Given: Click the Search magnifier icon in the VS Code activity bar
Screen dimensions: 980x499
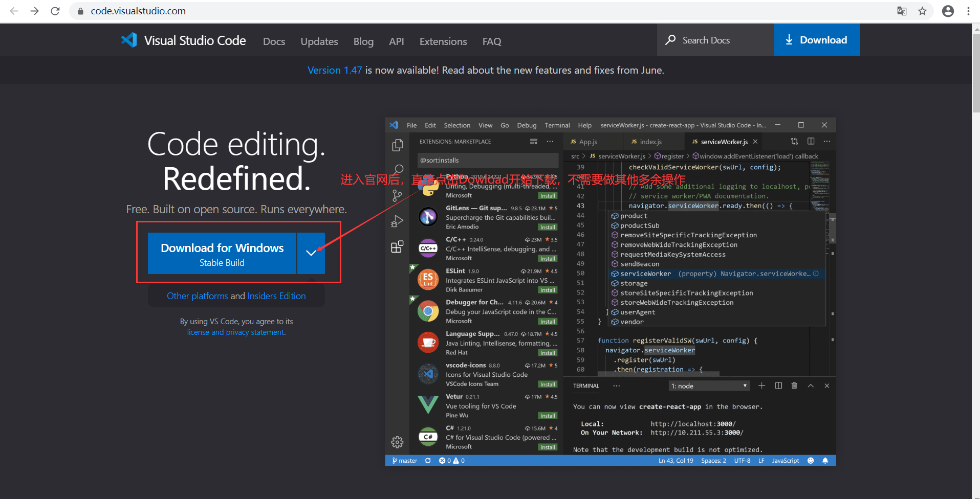Looking at the screenshot, I should pyautogui.click(x=398, y=170).
